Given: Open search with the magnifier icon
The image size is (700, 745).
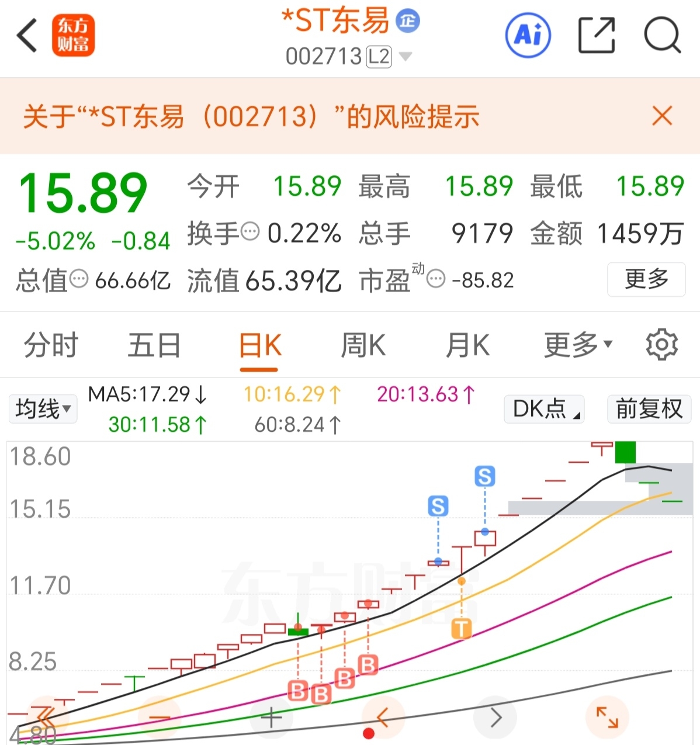Looking at the screenshot, I should (x=663, y=35).
